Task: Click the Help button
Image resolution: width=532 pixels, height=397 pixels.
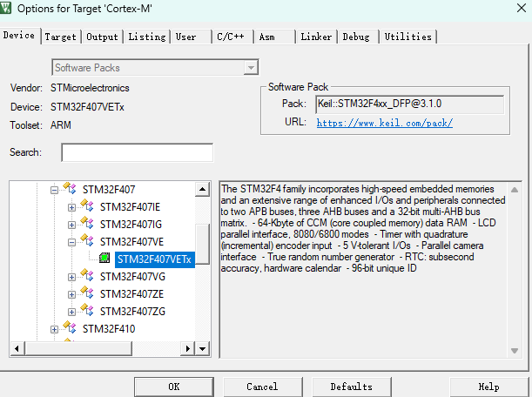Action: point(489,387)
